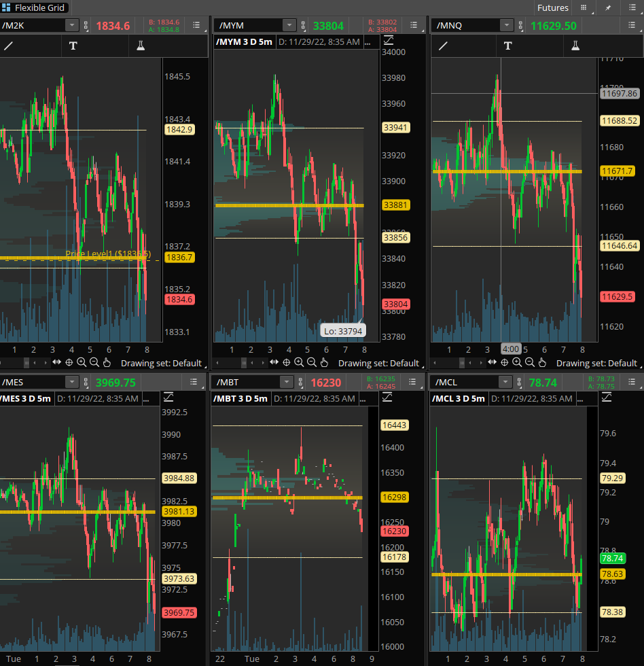Open Drawing set: Default under /M2K chart
Screen dimensions: 644x666
[x=161, y=363]
